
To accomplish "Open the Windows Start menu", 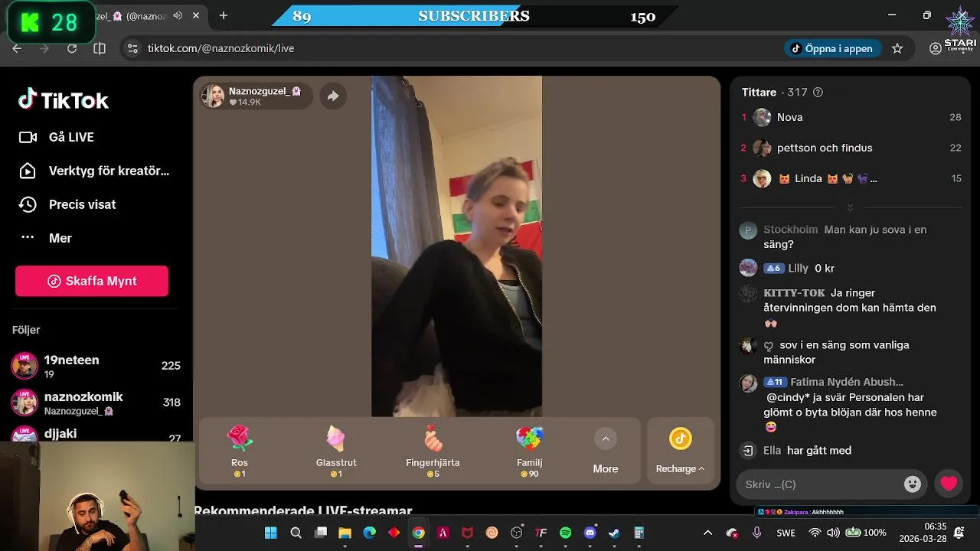I will [x=271, y=533].
